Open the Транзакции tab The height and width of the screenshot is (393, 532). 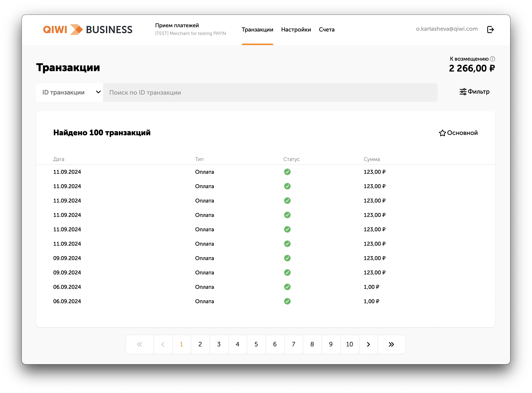257,30
